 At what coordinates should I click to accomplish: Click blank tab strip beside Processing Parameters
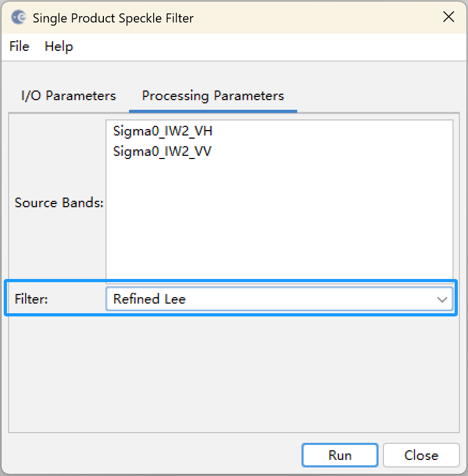click(x=378, y=96)
